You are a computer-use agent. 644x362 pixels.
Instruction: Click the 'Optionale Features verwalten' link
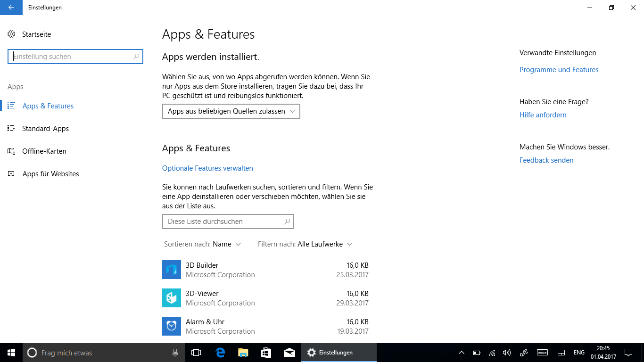(x=207, y=168)
